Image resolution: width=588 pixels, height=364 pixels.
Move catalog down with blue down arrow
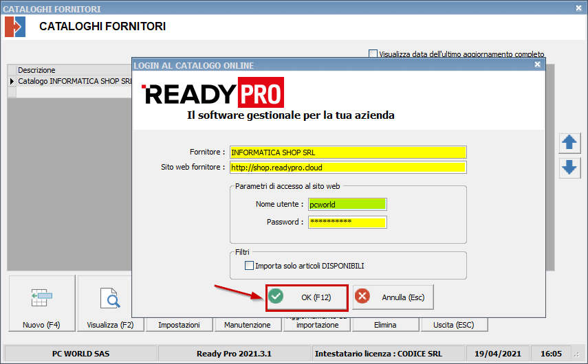(569, 168)
